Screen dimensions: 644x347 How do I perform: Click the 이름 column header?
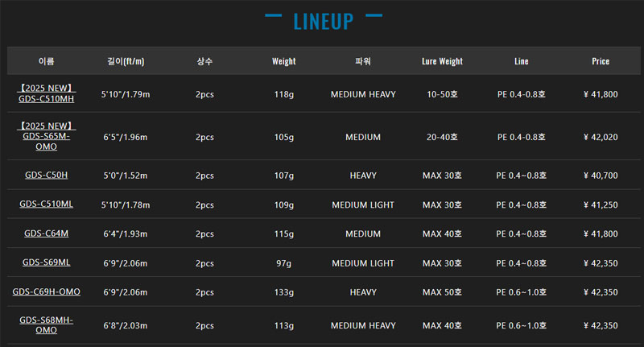pyautogui.click(x=46, y=61)
